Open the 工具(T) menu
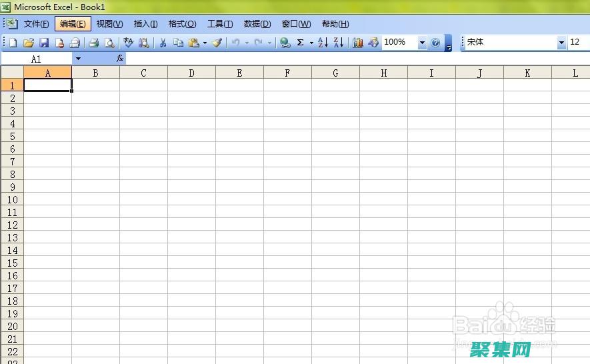 click(220, 24)
